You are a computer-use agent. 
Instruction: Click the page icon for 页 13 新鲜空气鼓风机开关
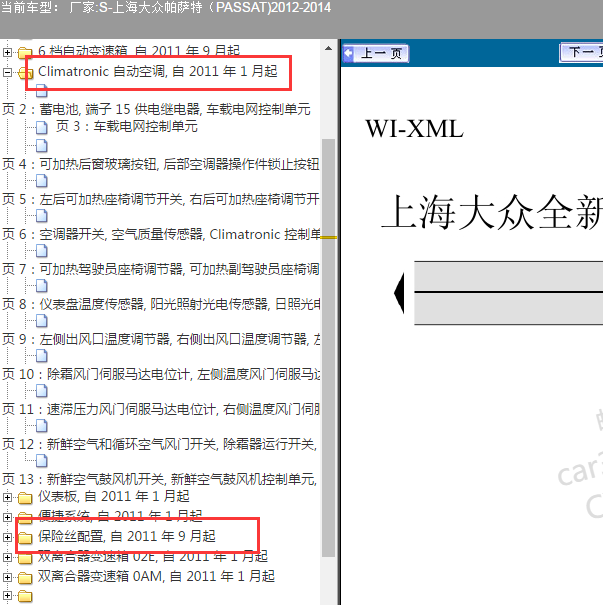point(42,461)
